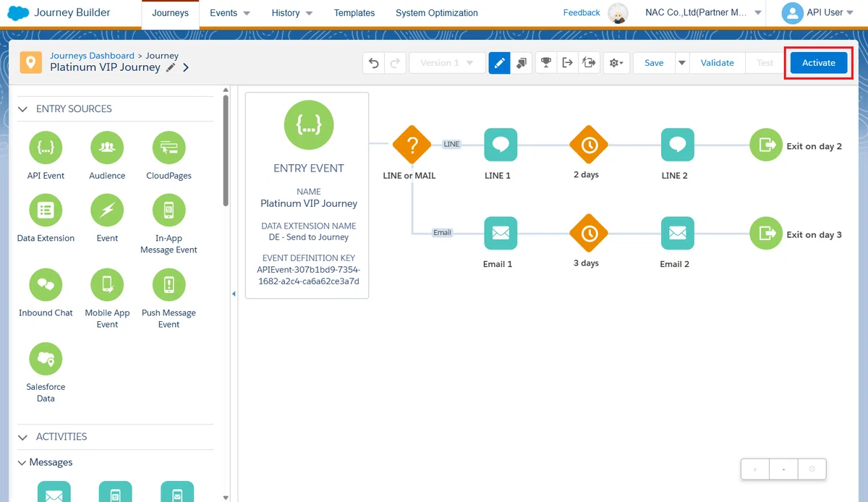Open the LINE 1 message activity
The image size is (868, 502).
point(501,145)
